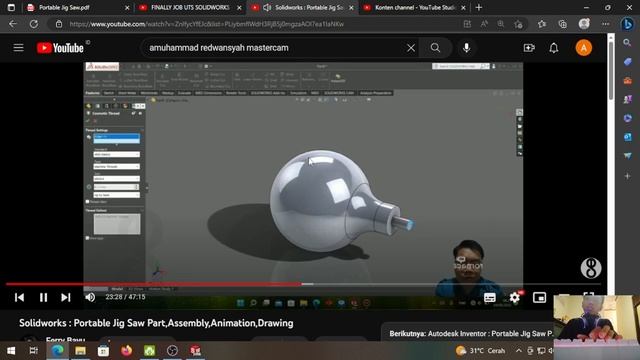Close the Konten channel YouTube Studio tab
The width and height of the screenshot is (640, 360).
click(463, 8)
